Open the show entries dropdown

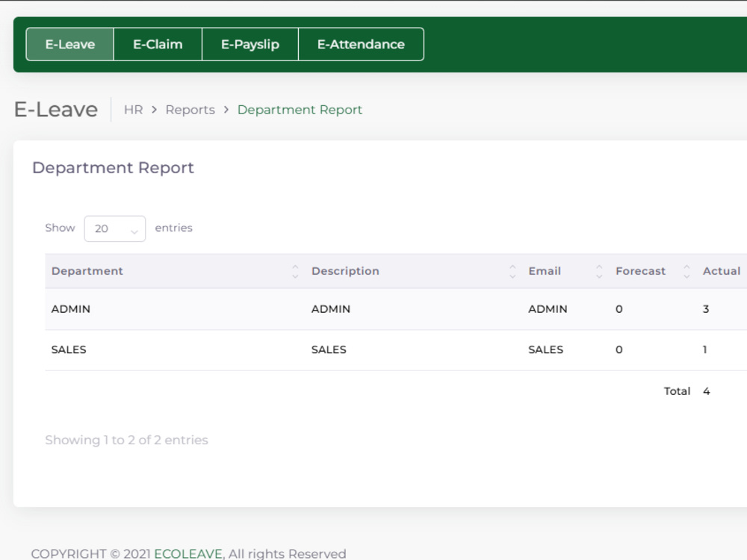click(x=115, y=228)
